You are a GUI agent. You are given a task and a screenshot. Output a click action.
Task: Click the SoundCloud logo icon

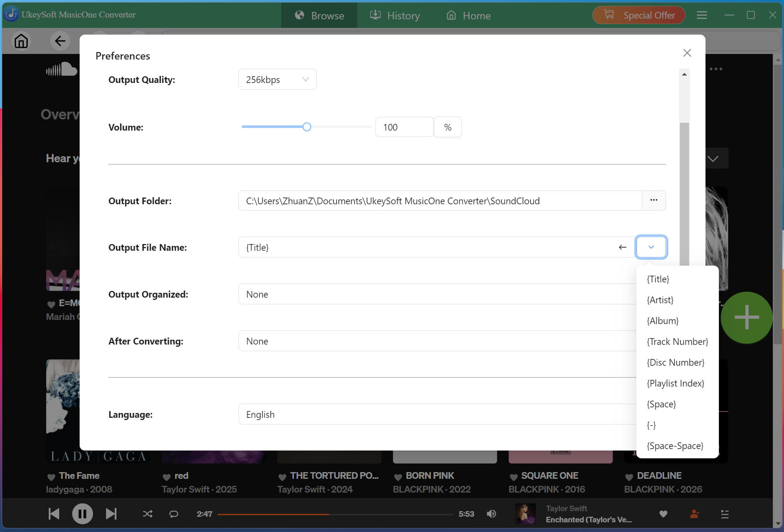tap(61, 69)
